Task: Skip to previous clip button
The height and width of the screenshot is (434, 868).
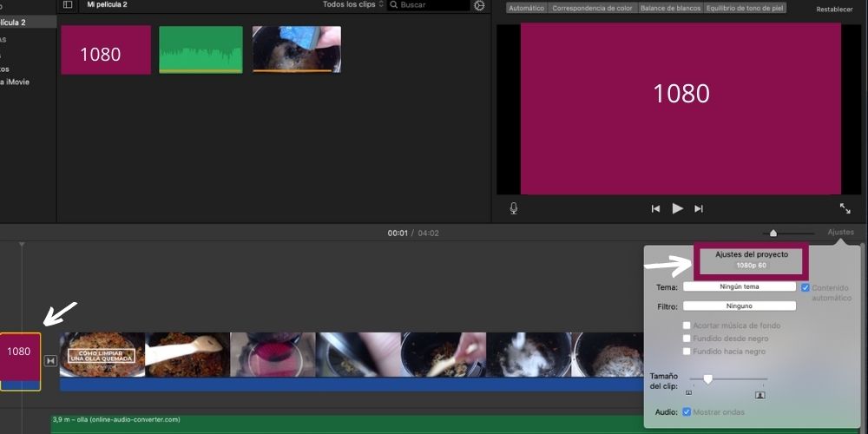Action: tap(656, 208)
